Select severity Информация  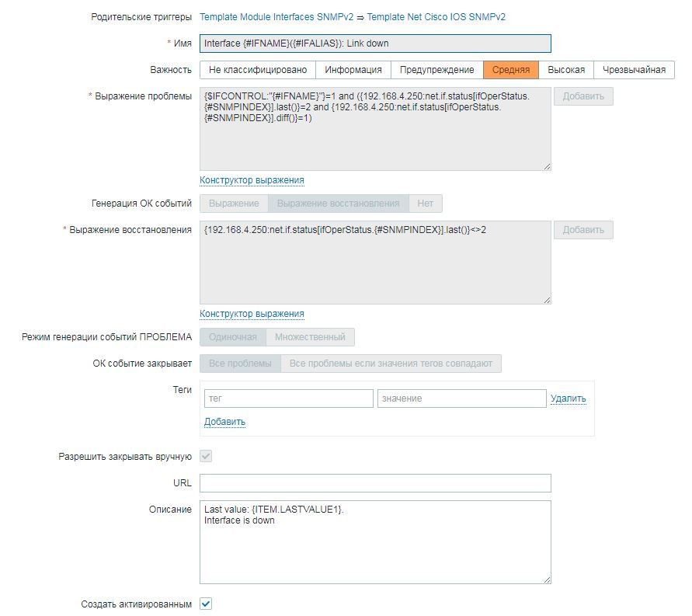tap(353, 70)
